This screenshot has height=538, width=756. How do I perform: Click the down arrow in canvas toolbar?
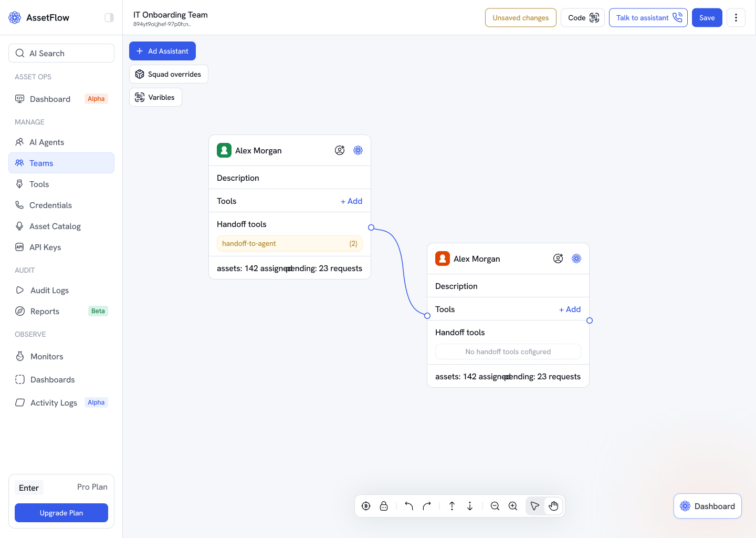[470, 506]
